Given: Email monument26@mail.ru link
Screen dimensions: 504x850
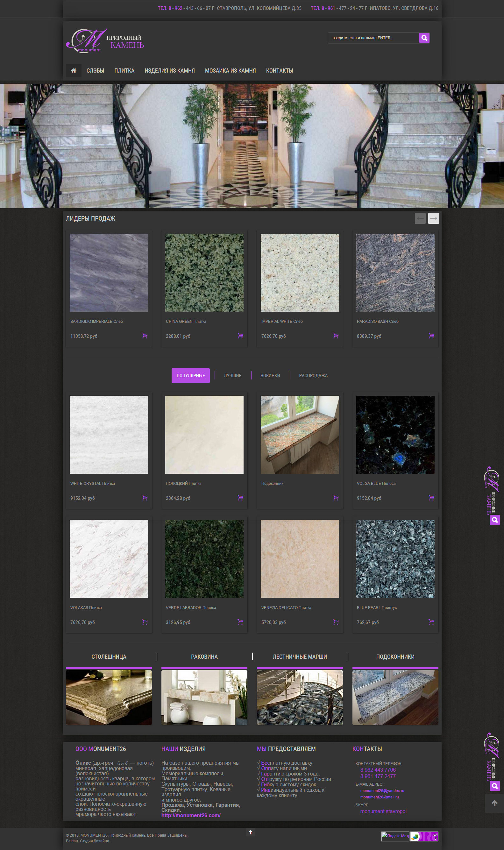Looking at the screenshot, I should click(x=380, y=797).
